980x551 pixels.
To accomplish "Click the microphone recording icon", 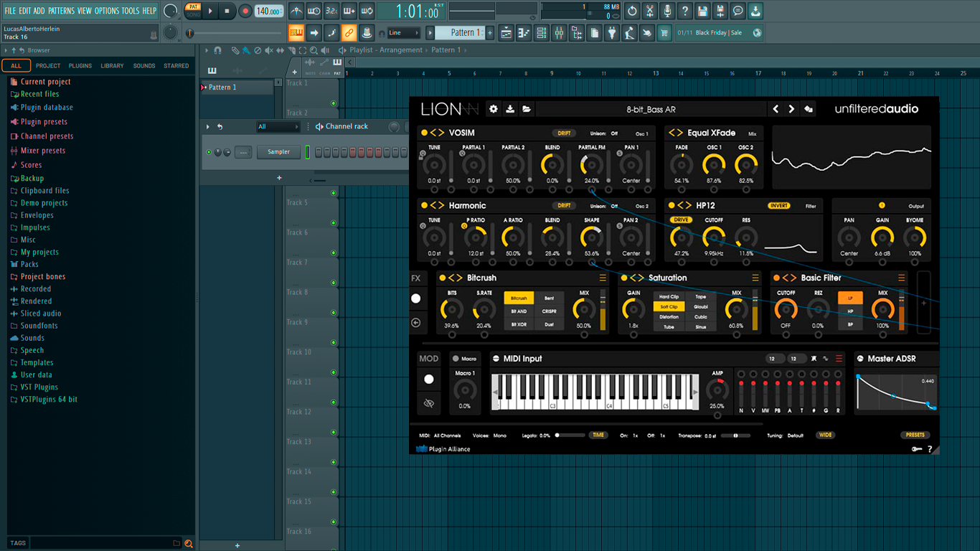I will 667,11.
